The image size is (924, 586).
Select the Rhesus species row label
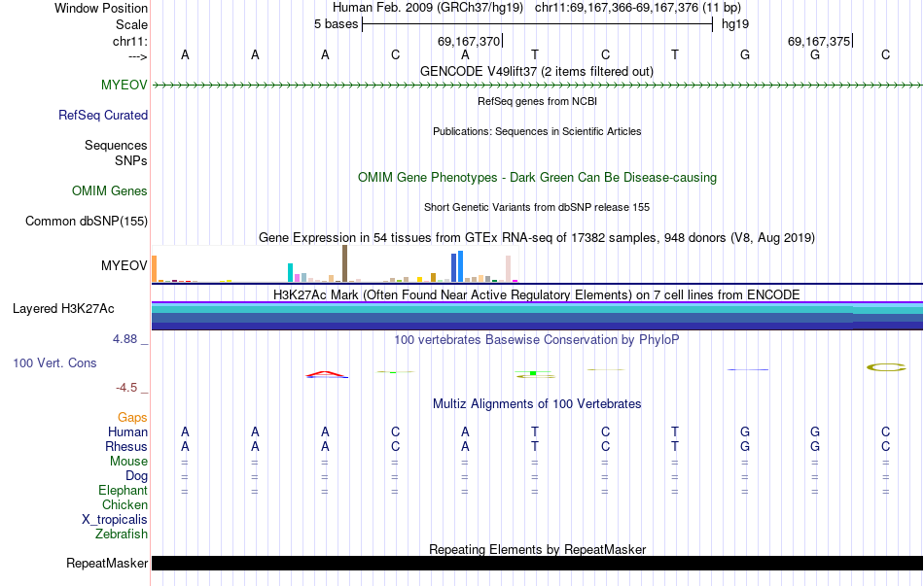(126, 446)
